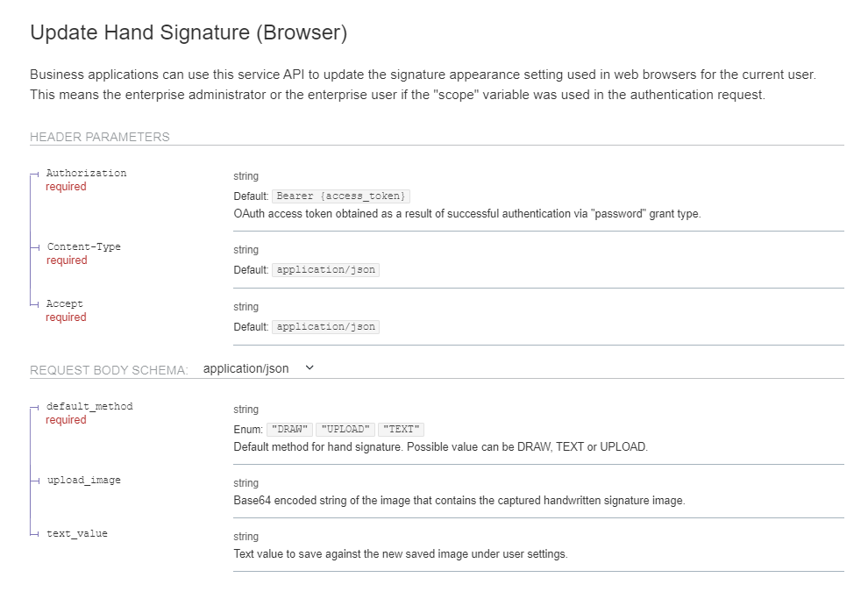Click the Content-Type default application/json value
This screenshot has height=606, width=868.
pos(325,269)
